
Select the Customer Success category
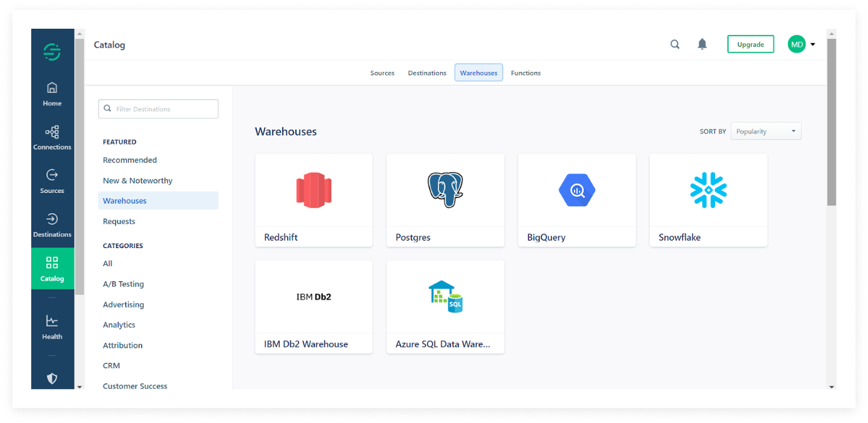135,386
